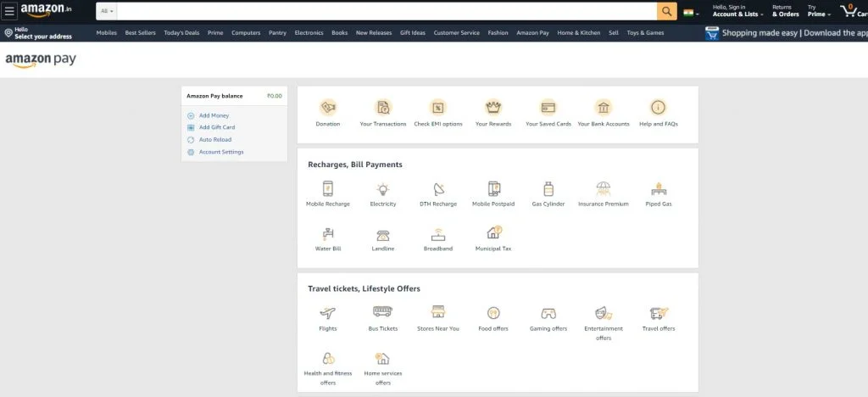Open Home services offers icon

(382, 358)
